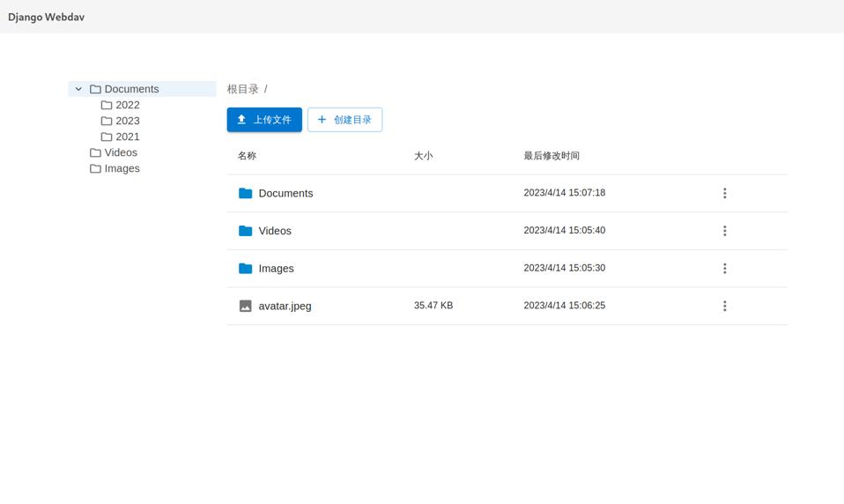
Task: Click the 名称 column header
Action: (247, 156)
